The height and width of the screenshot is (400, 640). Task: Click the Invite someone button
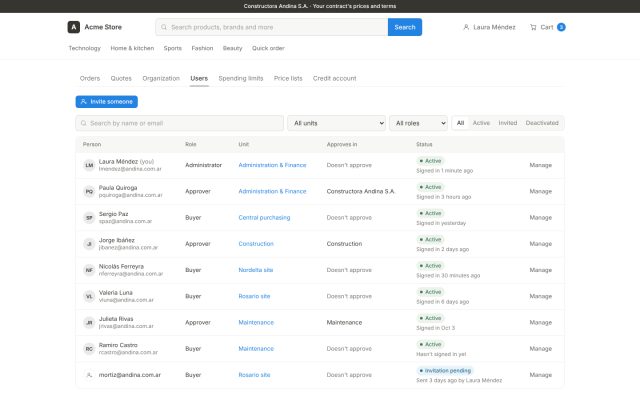pyautogui.click(x=107, y=102)
